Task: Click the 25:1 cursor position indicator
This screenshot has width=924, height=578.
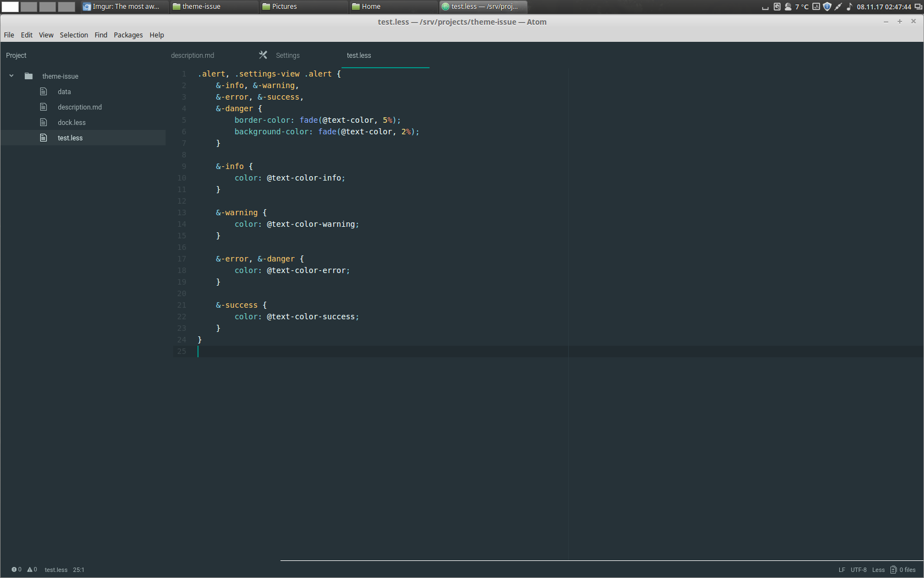Action: tap(79, 570)
